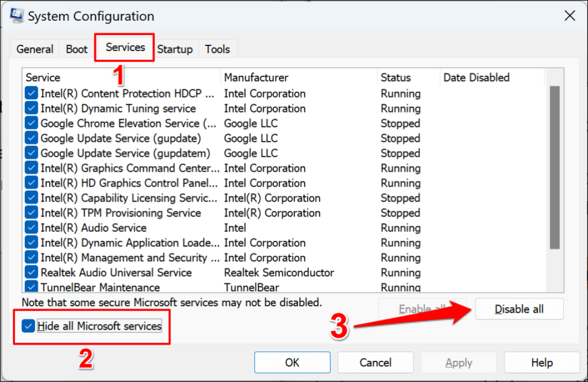Click the Cancel button
588x382 pixels.
point(376,362)
